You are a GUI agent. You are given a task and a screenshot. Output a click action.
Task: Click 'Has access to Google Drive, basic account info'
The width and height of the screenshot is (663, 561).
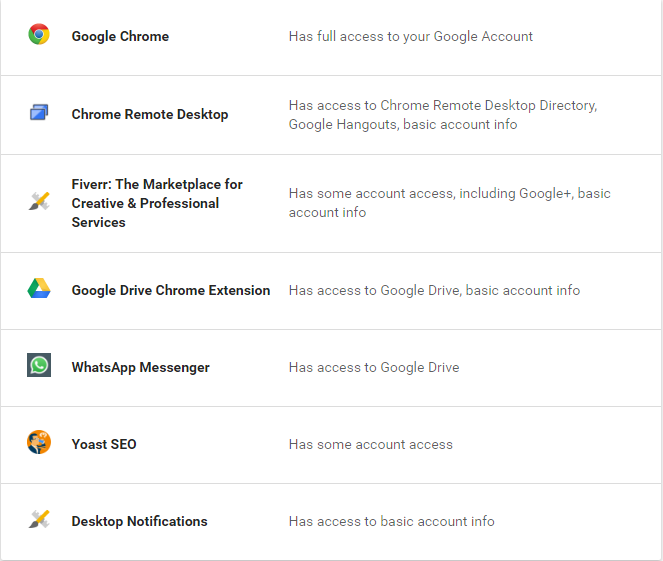pos(434,290)
